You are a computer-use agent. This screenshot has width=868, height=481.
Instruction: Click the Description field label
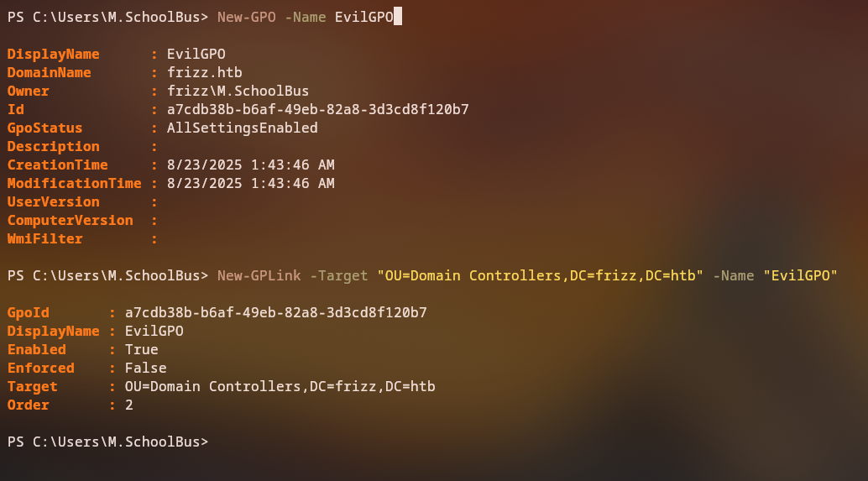(53, 147)
